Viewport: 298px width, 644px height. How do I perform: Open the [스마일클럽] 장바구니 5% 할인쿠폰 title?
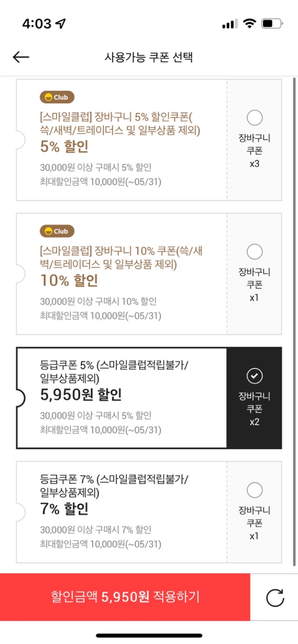[119, 122]
